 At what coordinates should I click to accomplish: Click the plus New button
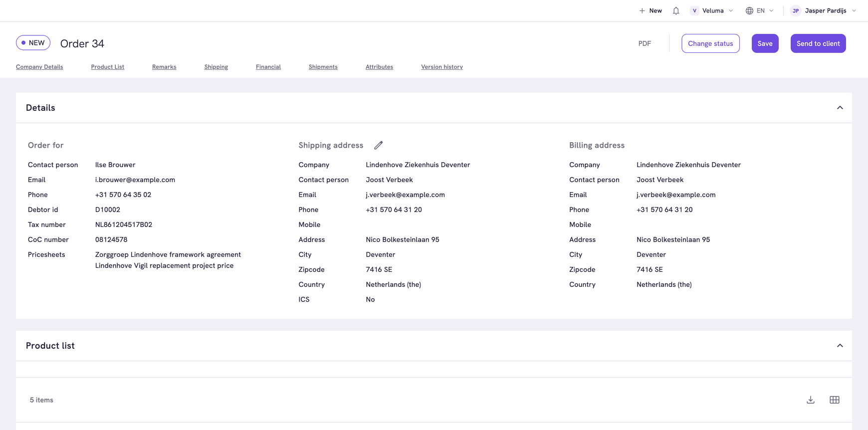click(651, 10)
